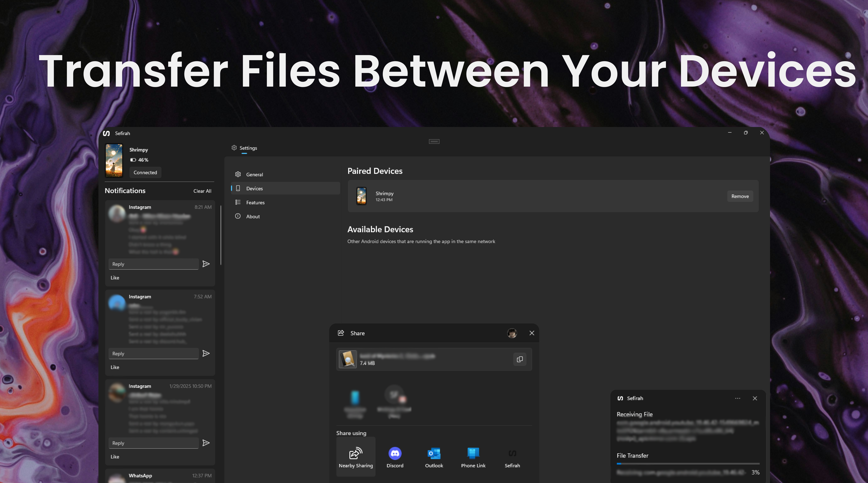Click the window drag handle at top center

(434, 141)
